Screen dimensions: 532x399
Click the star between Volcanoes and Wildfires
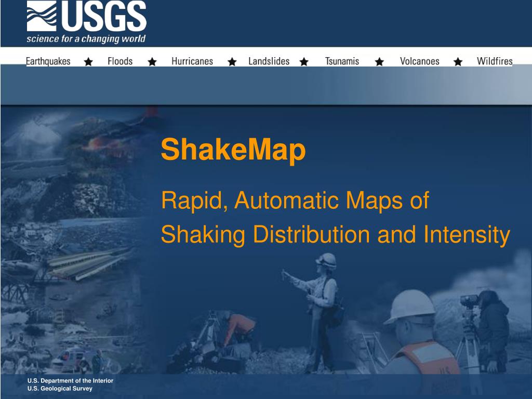pos(458,62)
